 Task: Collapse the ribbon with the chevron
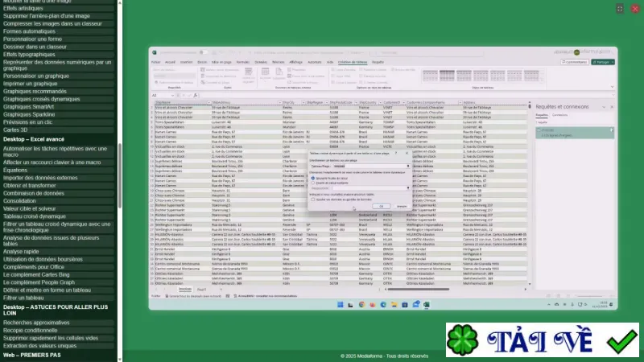(x=612, y=87)
